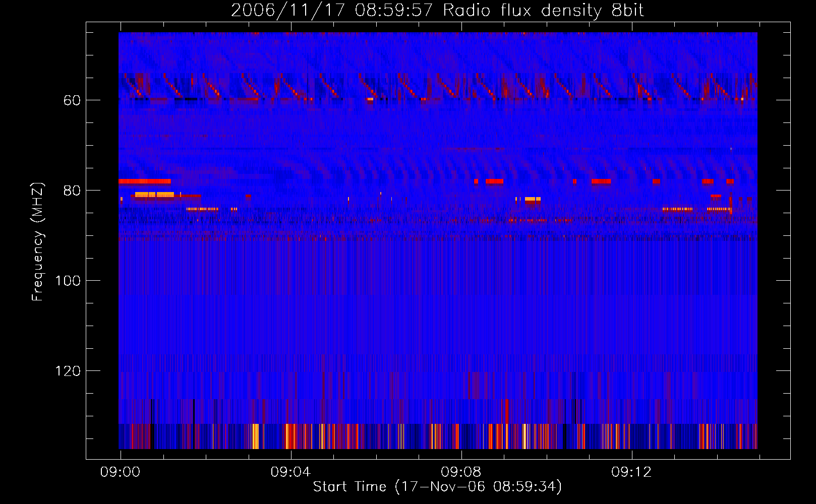
Task: Click the 'Start Time (17-Nov-06 08:59:34)' axis label
Action: pyautogui.click(x=437, y=487)
